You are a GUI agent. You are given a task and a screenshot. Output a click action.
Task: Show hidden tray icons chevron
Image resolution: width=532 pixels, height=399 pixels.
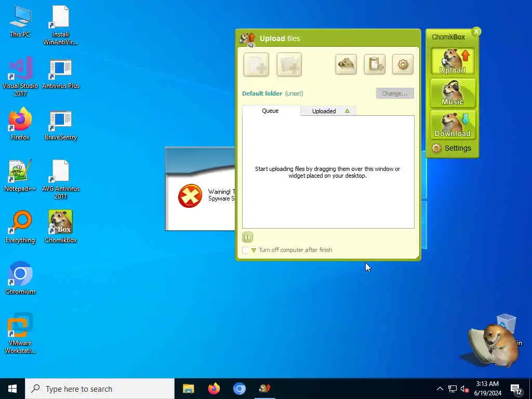(x=440, y=389)
